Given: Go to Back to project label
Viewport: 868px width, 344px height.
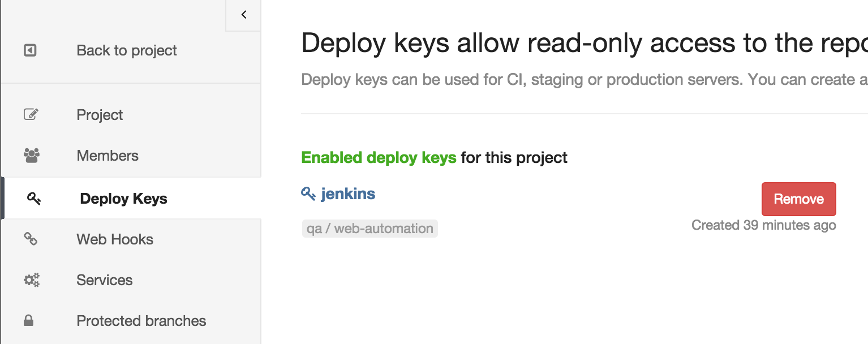Looking at the screenshot, I should tap(127, 50).
